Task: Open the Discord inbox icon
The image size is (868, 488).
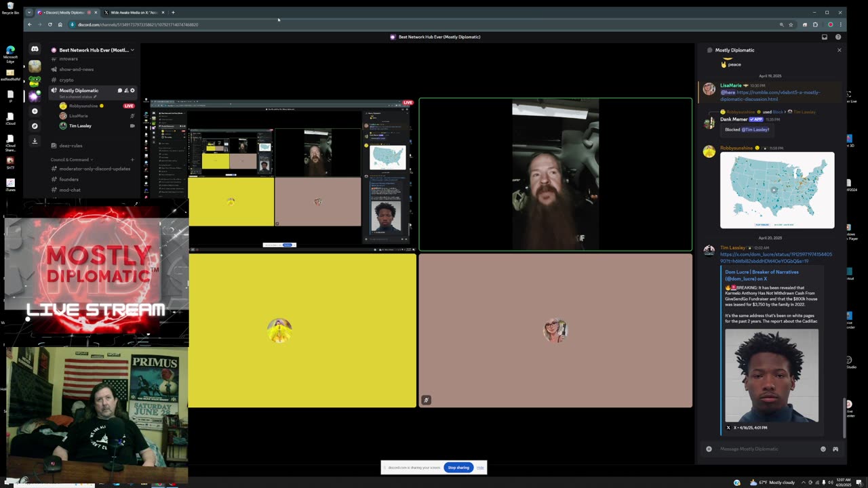Action: coord(825,37)
